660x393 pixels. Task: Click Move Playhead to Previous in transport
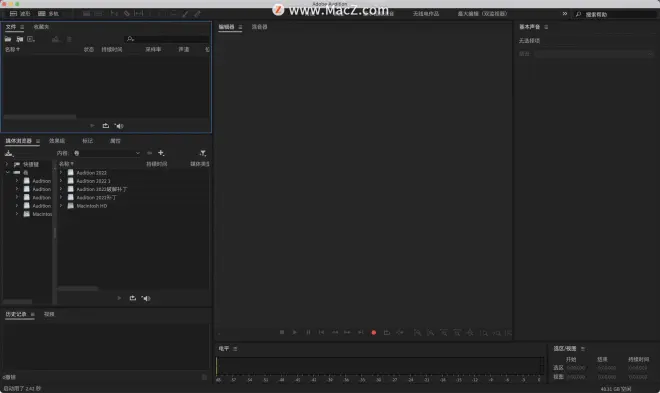(x=321, y=332)
